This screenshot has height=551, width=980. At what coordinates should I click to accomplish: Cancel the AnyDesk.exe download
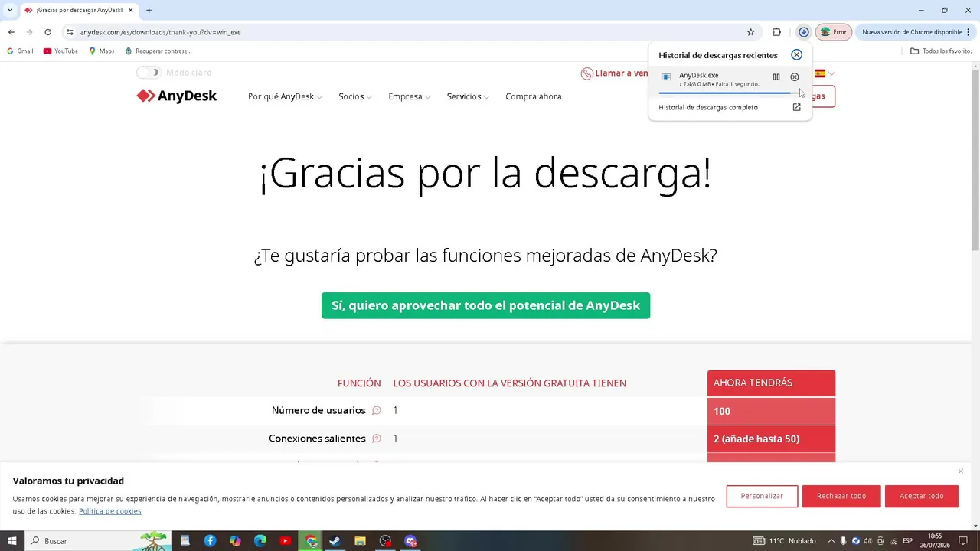click(x=795, y=77)
